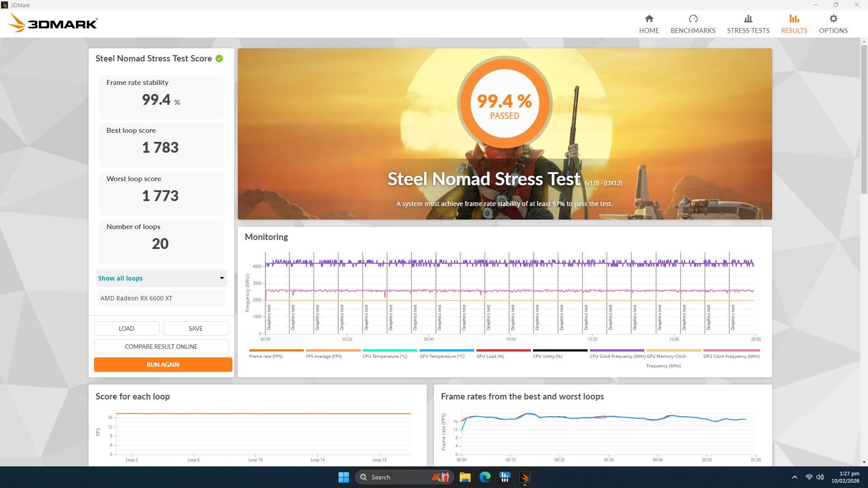The height and width of the screenshot is (488, 868).
Task: Open Options gear icon
Action: click(x=833, y=19)
